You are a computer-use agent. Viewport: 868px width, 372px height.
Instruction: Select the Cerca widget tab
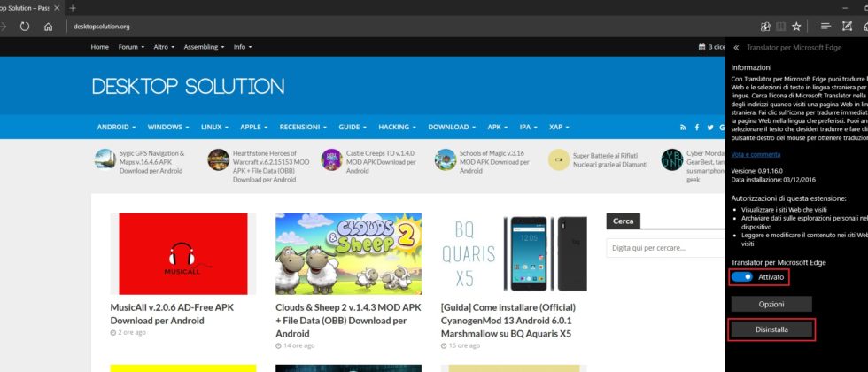[x=624, y=221]
